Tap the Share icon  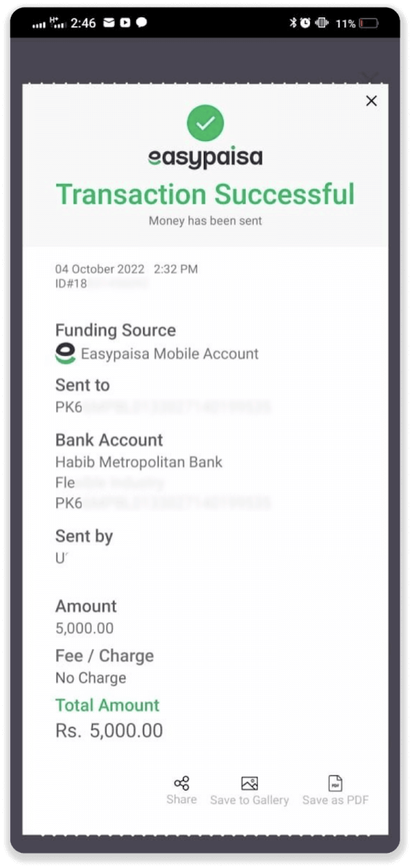point(181,783)
